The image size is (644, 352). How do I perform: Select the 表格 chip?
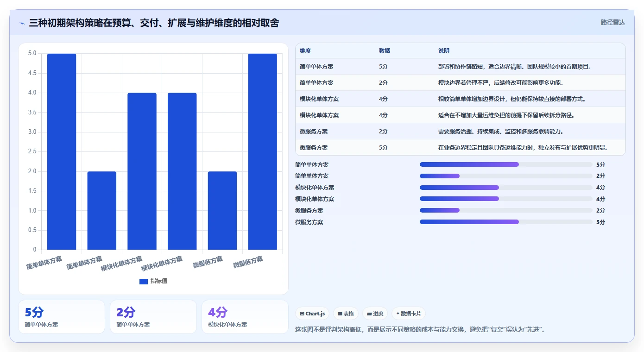point(346,314)
